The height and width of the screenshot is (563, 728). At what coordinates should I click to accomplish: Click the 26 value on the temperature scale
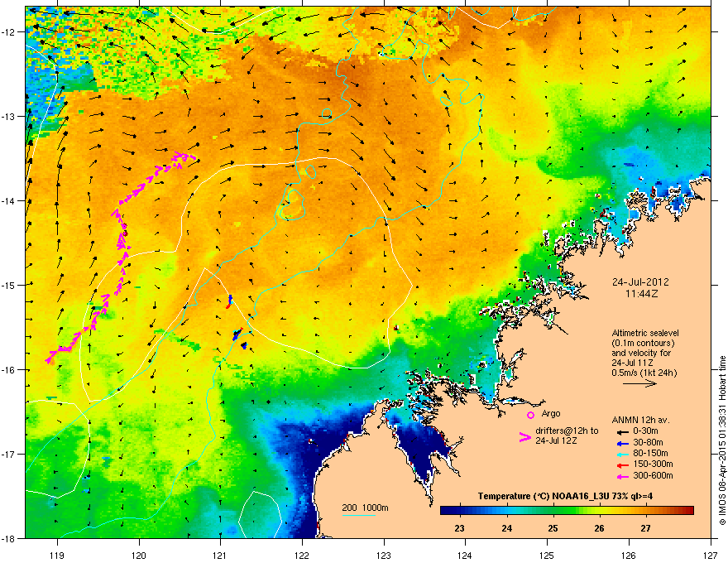pos(599,528)
